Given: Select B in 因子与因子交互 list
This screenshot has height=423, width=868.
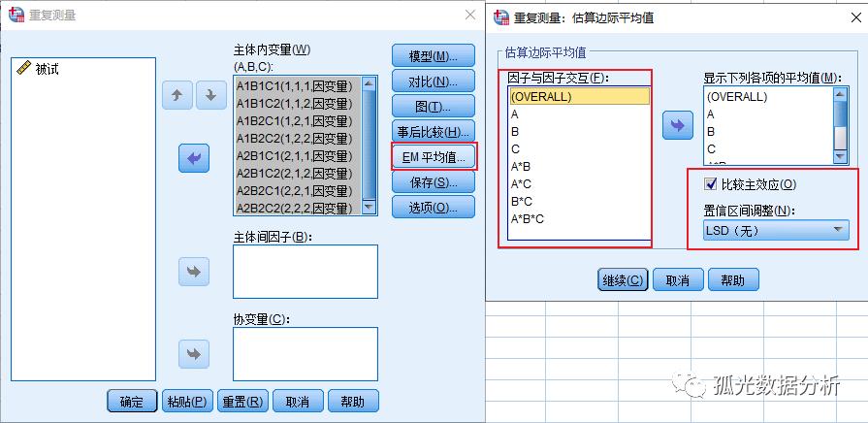Looking at the screenshot, I should click(580, 132).
